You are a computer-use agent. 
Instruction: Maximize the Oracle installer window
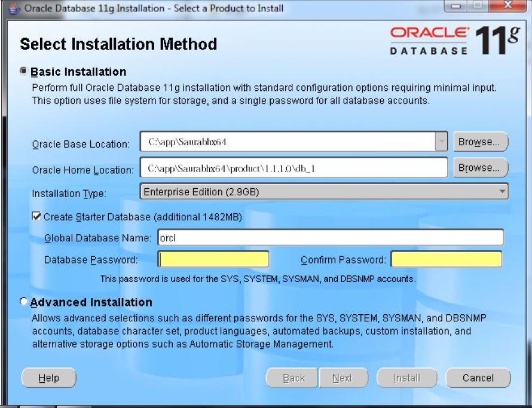coord(478,6)
